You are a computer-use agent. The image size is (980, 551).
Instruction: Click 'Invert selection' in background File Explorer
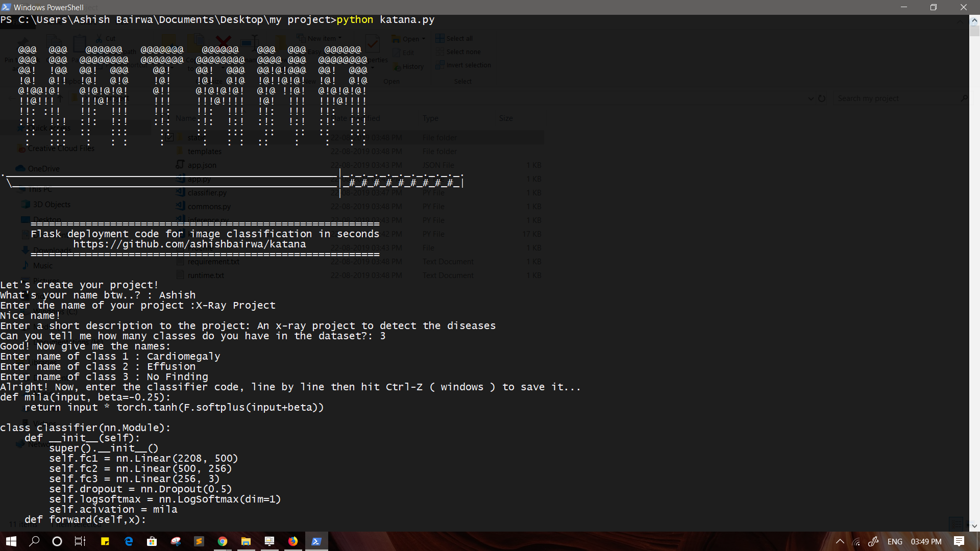[x=463, y=65]
